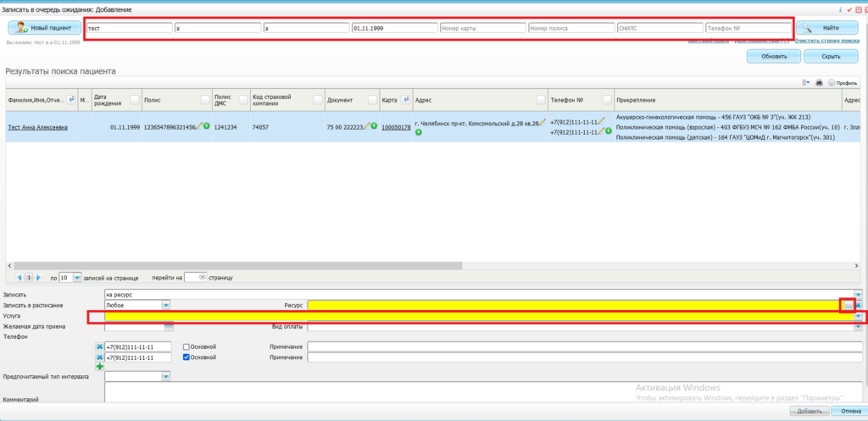Click page number 1 in pager
This screenshot has width=868, height=421.
pos(30,277)
